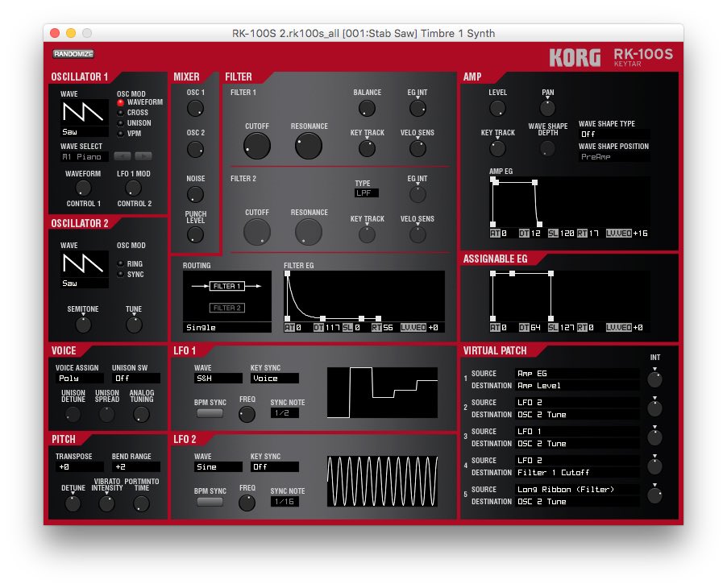Click the Mixer Noise knob
Screen dimensions: 727x588
(x=195, y=194)
